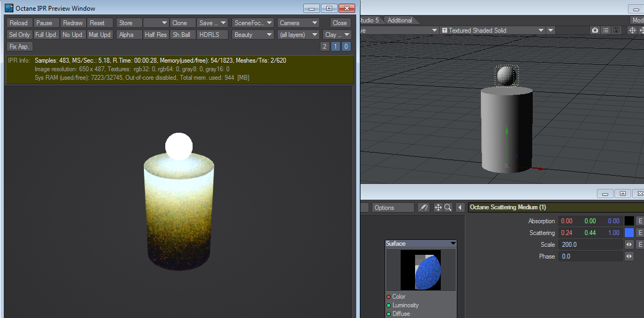
Task: Click the camera snapshot icon in viewport header
Action: [x=595, y=31]
